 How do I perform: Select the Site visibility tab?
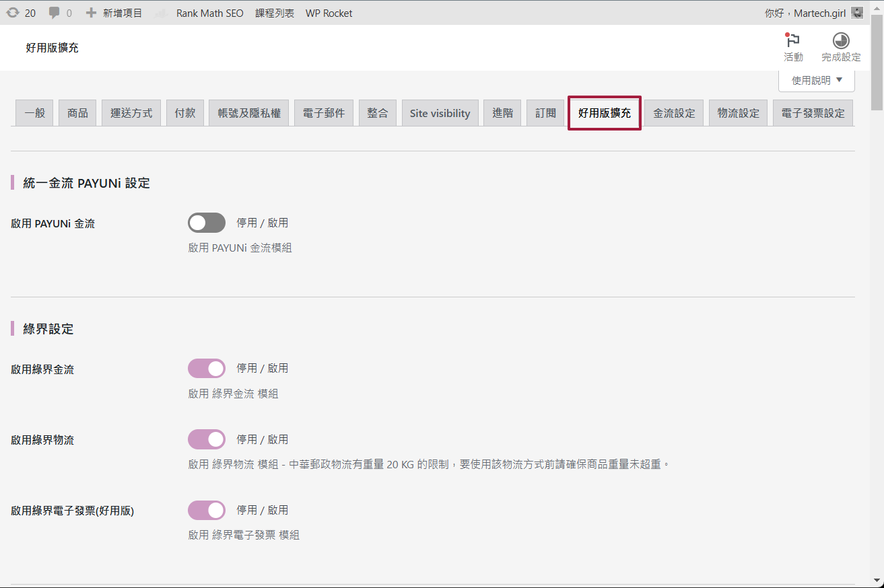[x=440, y=113]
